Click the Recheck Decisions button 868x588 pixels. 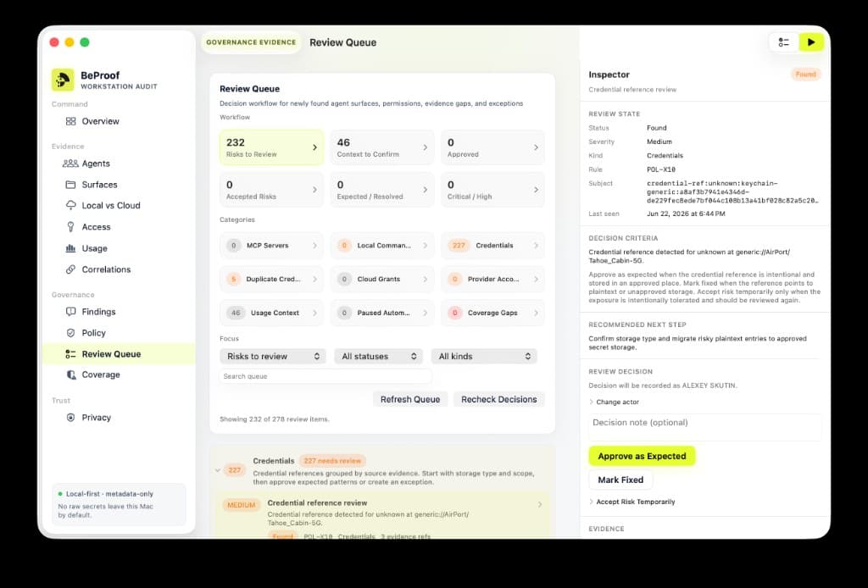coord(498,399)
